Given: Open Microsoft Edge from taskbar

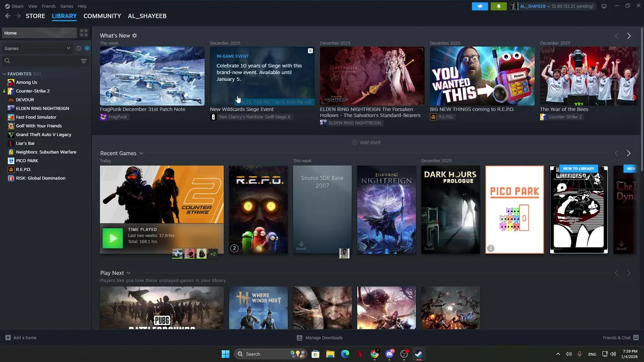Looking at the screenshot, I should coord(345,354).
